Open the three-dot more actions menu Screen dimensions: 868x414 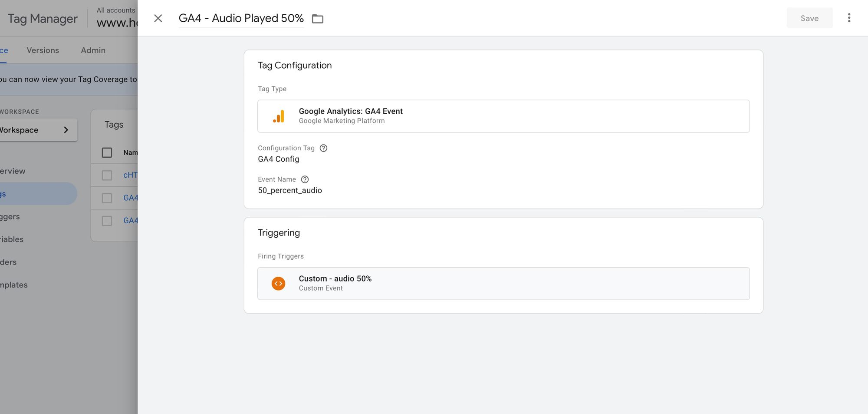(x=849, y=18)
